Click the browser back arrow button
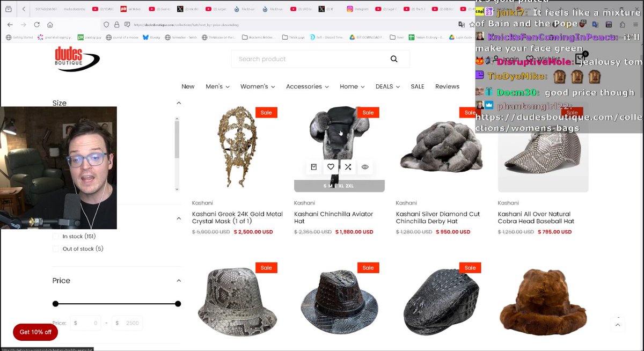The width and height of the screenshot is (644, 351). coord(10,25)
